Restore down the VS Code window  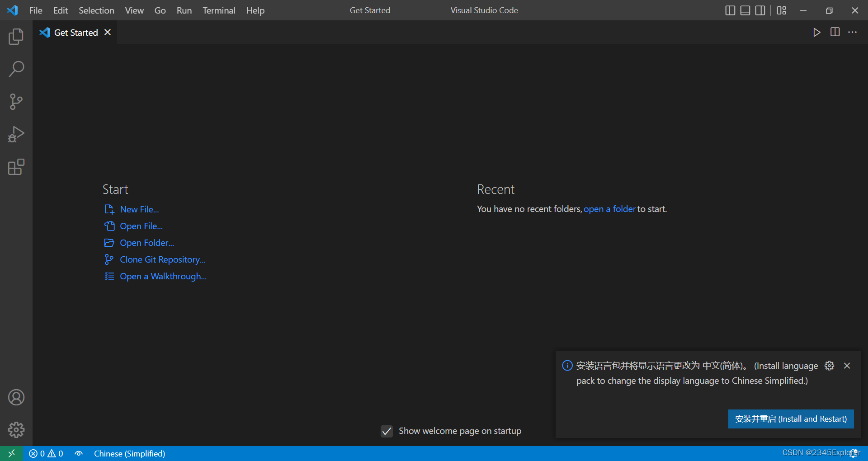pos(829,10)
